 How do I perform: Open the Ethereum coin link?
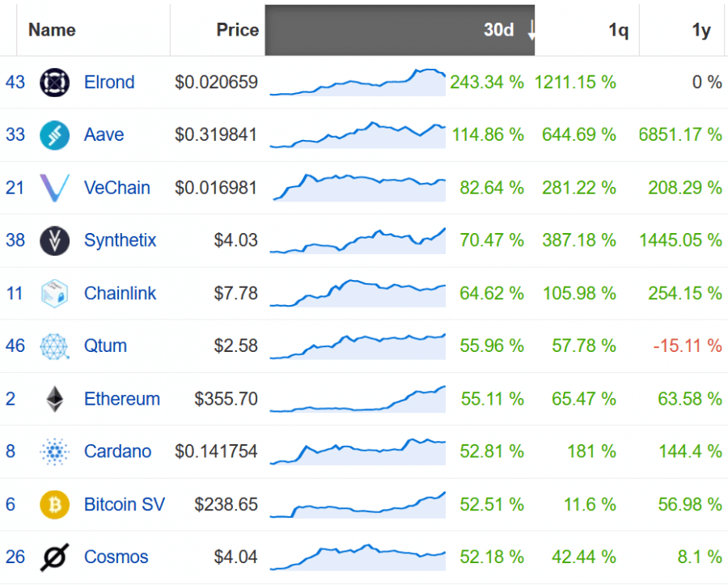(x=122, y=399)
